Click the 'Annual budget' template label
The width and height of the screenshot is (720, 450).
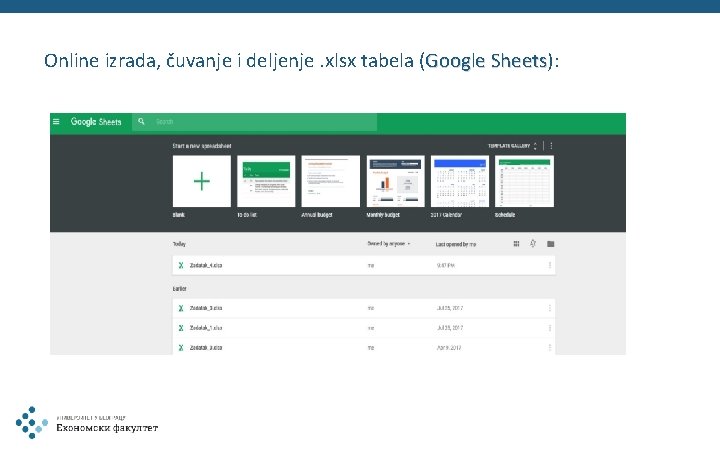tap(317, 215)
